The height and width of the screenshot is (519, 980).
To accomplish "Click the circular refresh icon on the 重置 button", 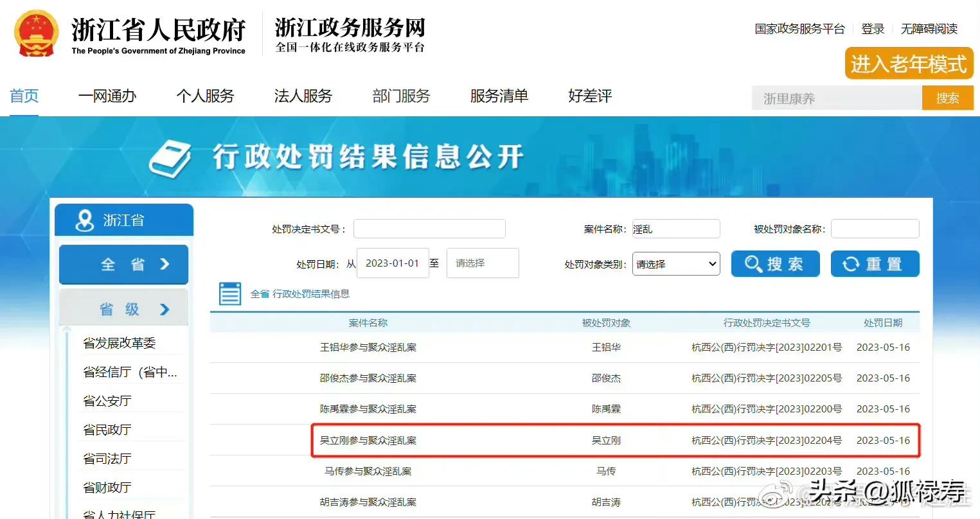I will click(852, 263).
